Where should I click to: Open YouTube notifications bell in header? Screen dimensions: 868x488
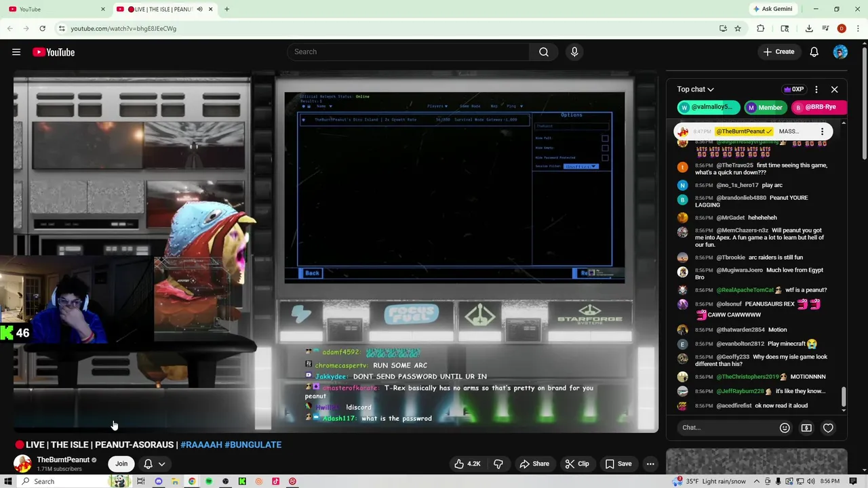814,52
